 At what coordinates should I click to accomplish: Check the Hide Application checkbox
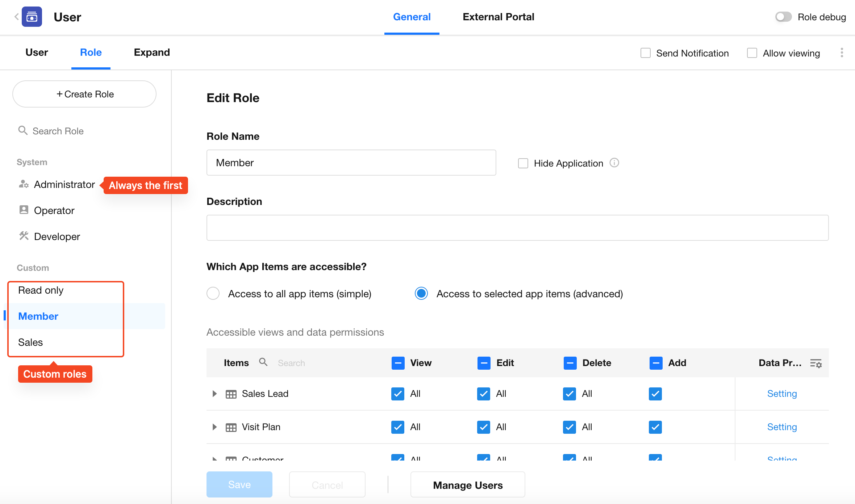tap(523, 163)
